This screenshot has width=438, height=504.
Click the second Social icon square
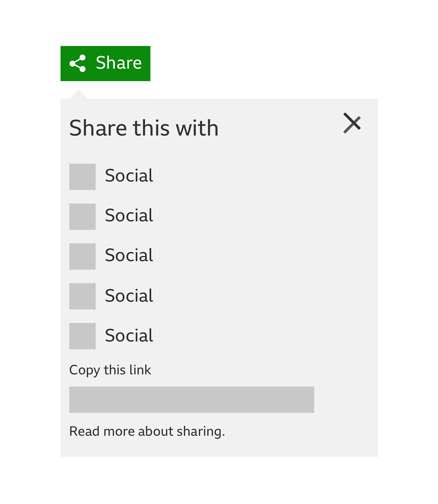pos(82,217)
